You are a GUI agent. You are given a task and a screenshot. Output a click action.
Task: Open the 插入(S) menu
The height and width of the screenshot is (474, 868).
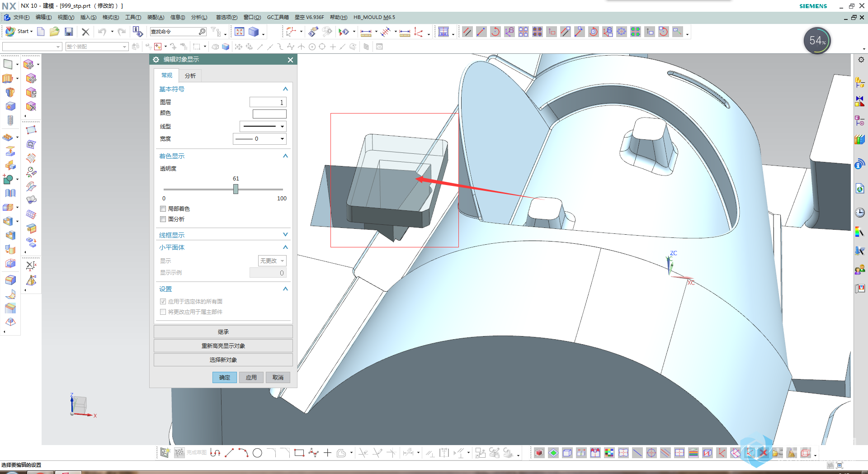[88, 18]
